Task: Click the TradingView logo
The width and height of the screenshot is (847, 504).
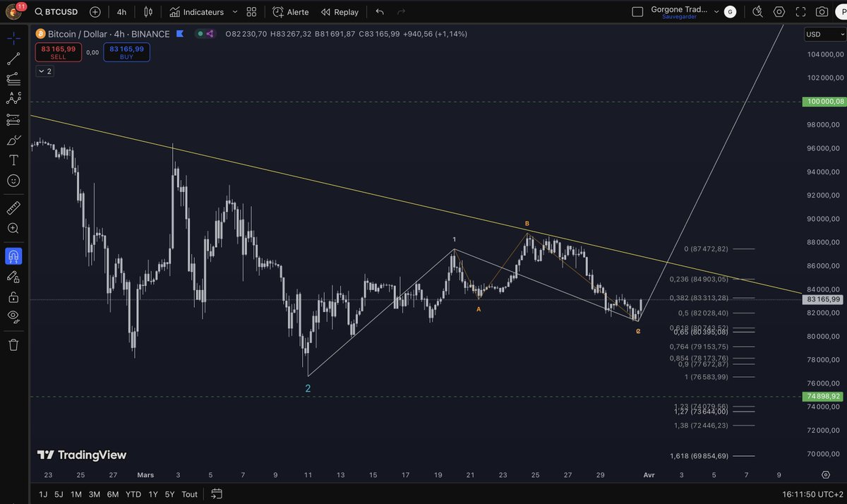Action: (81, 455)
